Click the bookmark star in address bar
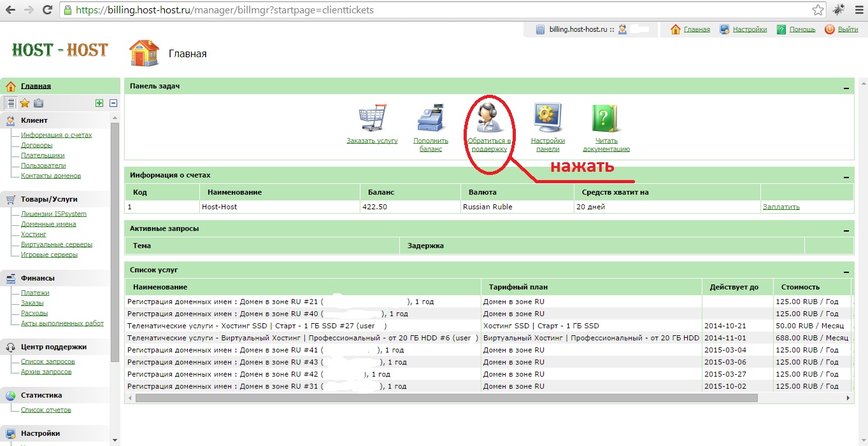This screenshot has height=446, width=868. coord(818,10)
